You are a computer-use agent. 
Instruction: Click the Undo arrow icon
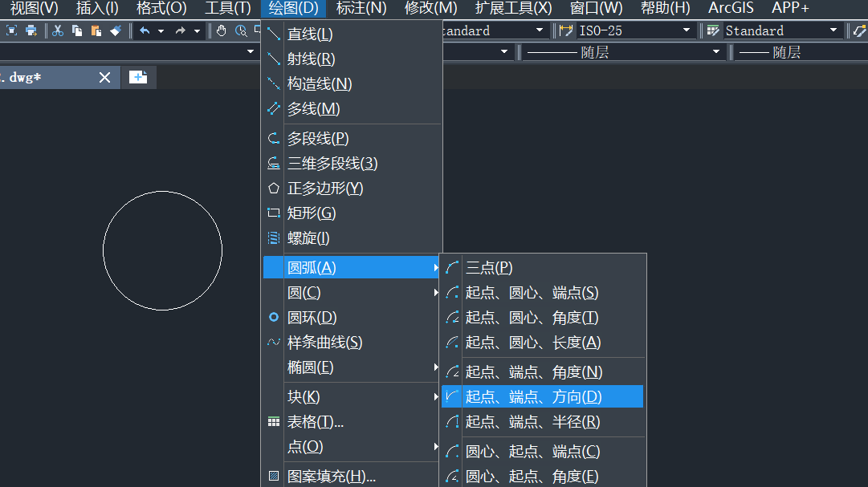(145, 30)
